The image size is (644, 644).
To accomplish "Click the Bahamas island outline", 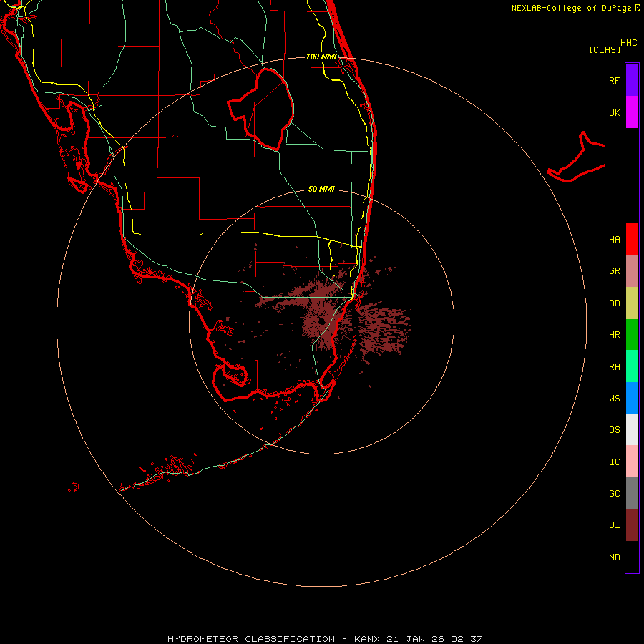I will 577,157.
